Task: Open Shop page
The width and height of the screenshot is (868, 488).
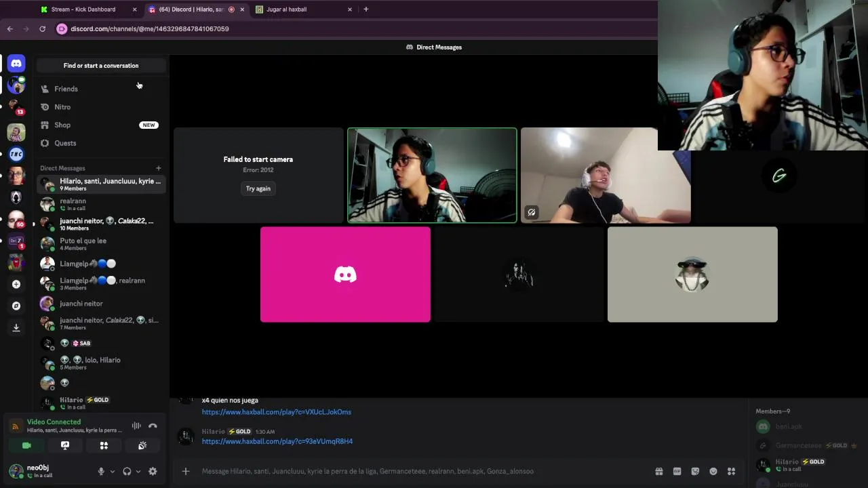Action: [x=100, y=125]
